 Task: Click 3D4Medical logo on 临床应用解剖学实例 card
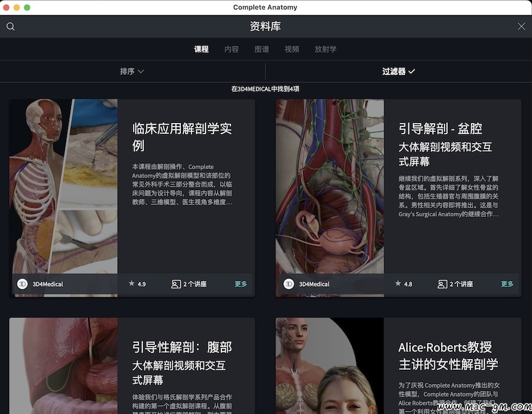pyautogui.click(x=22, y=284)
